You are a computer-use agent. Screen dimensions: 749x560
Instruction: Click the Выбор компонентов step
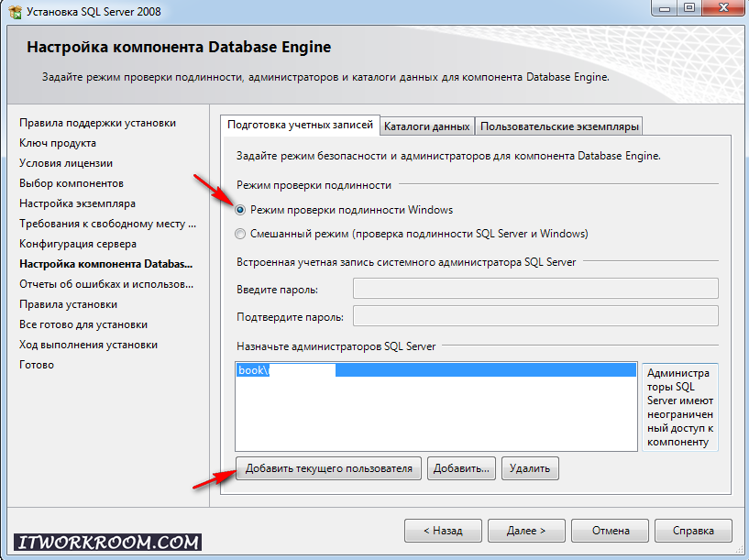pos(72,183)
